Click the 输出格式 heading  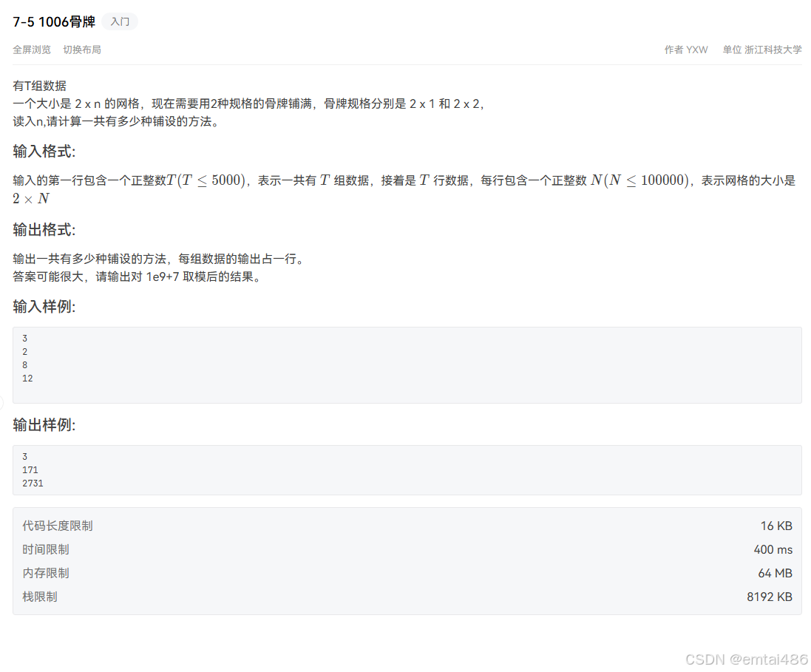point(44,230)
